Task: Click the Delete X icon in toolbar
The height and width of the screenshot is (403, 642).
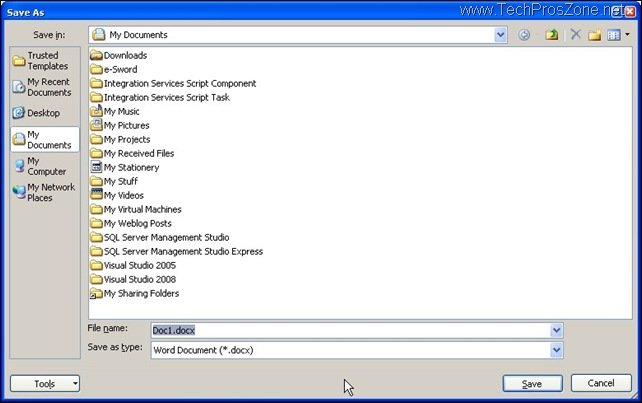Action: [x=575, y=35]
